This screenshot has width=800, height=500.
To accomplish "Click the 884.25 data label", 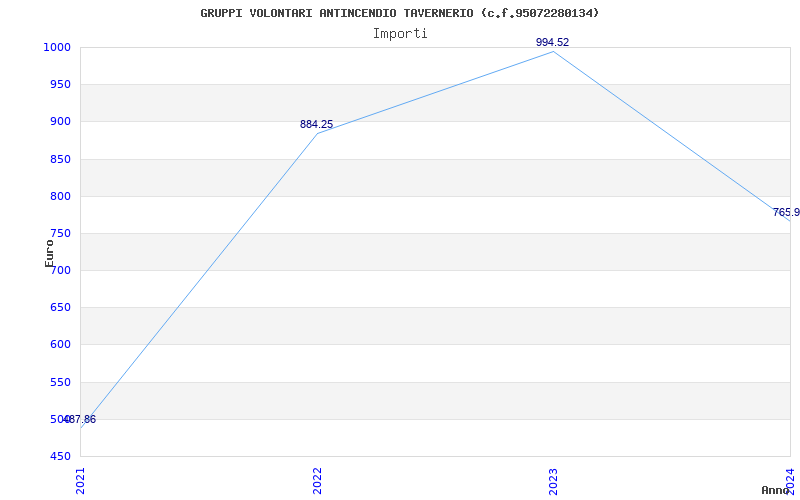I will [x=316, y=124].
